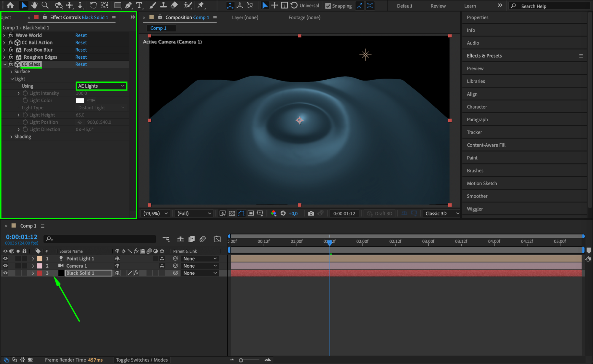Switch to the Review workspace
This screenshot has width=593, height=364.
pos(438,6)
